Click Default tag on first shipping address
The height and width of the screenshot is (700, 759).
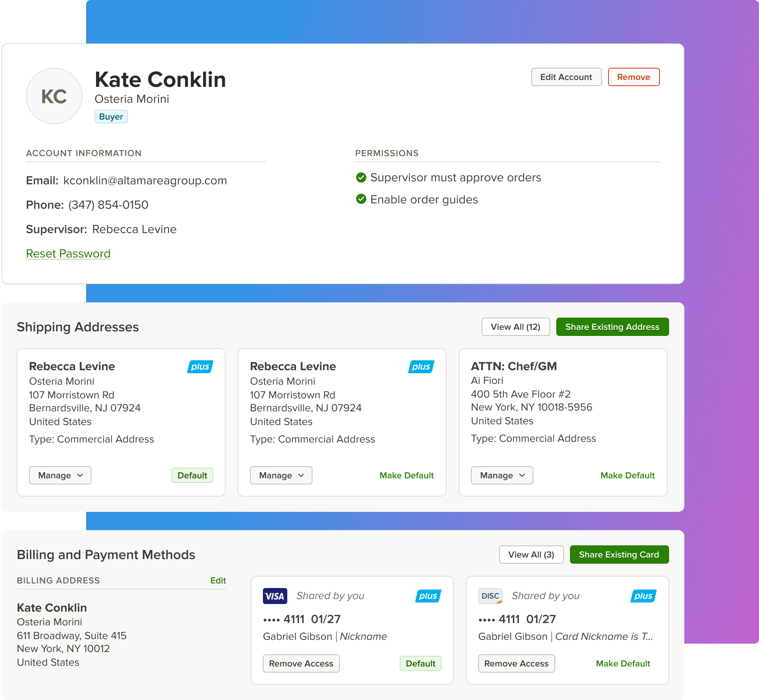pyautogui.click(x=192, y=475)
